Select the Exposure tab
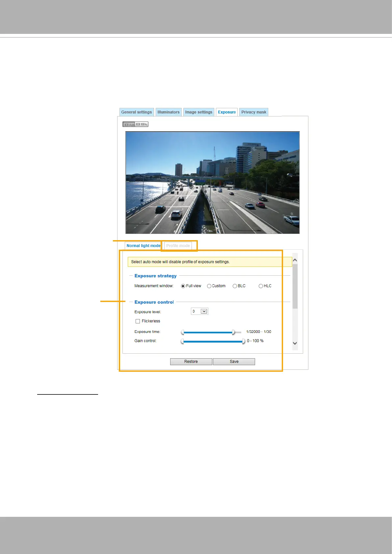The width and height of the screenshot is (392, 554). click(x=227, y=112)
